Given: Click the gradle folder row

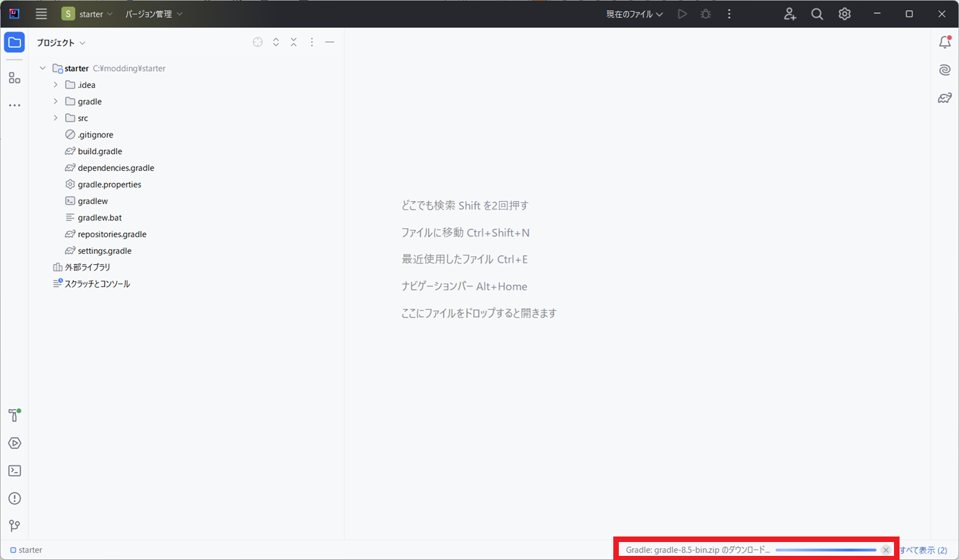Looking at the screenshot, I should pyautogui.click(x=187, y=102).
